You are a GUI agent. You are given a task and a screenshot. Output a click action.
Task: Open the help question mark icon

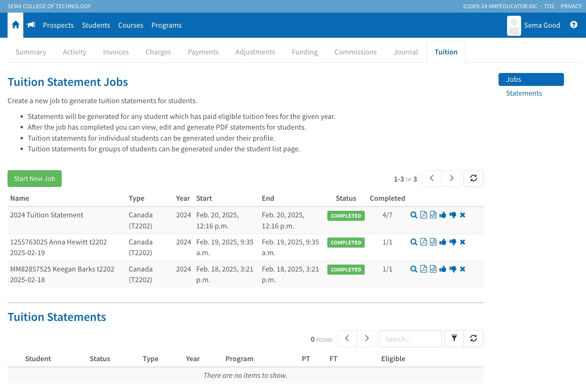click(573, 25)
